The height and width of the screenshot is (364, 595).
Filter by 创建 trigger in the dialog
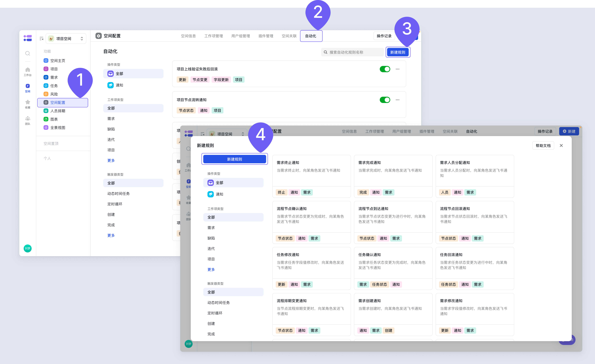click(233, 323)
